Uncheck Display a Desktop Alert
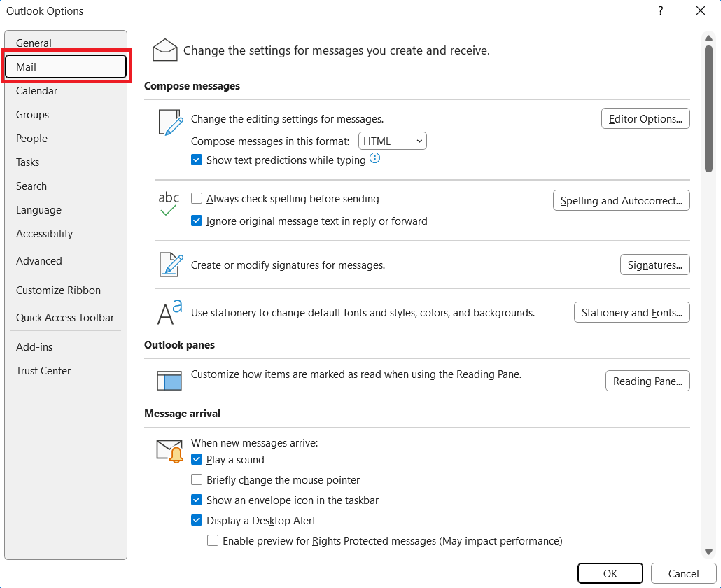 click(197, 520)
